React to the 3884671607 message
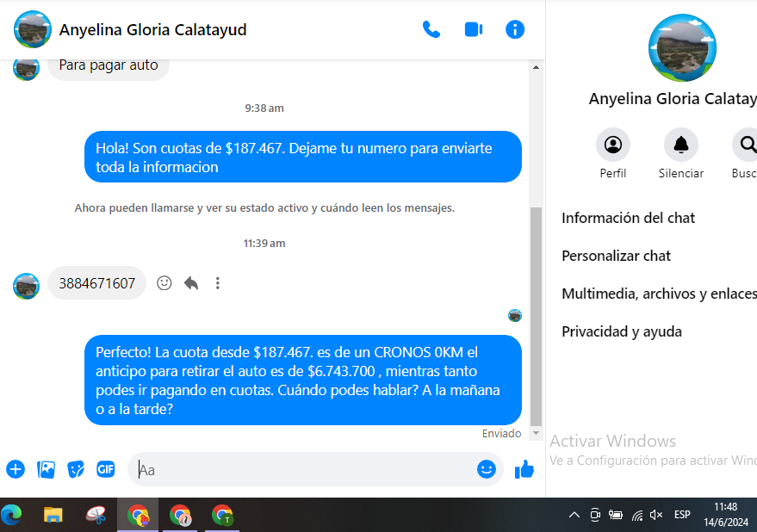Screen dimensions: 757x532 point(164,283)
